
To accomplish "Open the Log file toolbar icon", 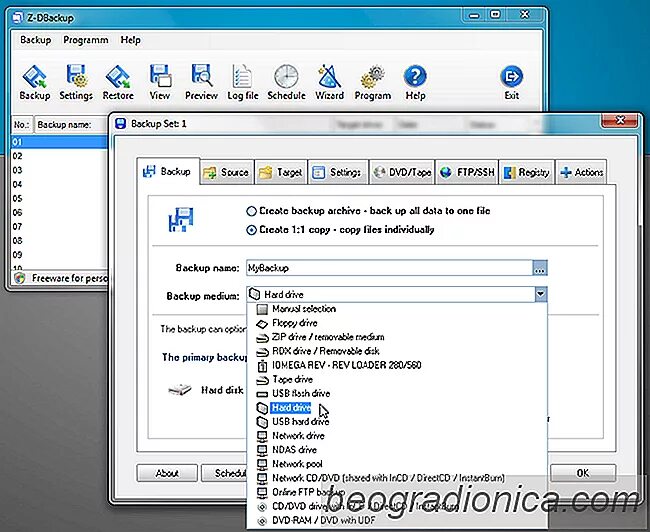I will (243, 82).
